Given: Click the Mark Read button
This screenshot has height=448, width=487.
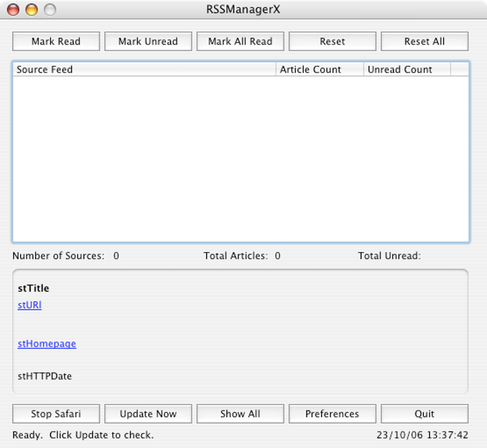Looking at the screenshot, I should click(56, 41).
